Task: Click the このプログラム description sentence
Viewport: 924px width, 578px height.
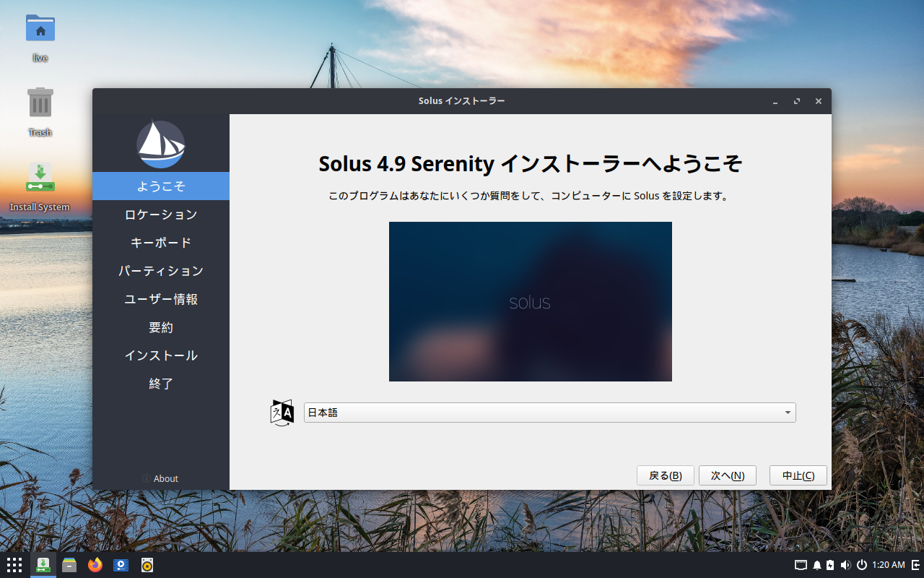Action: [528, 196]
